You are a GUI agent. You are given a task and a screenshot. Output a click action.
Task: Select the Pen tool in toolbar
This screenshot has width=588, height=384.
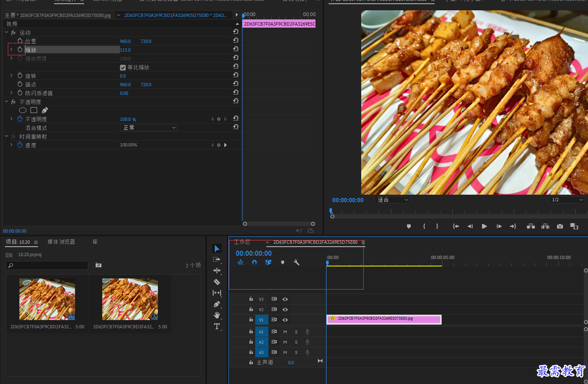[217, 304]
